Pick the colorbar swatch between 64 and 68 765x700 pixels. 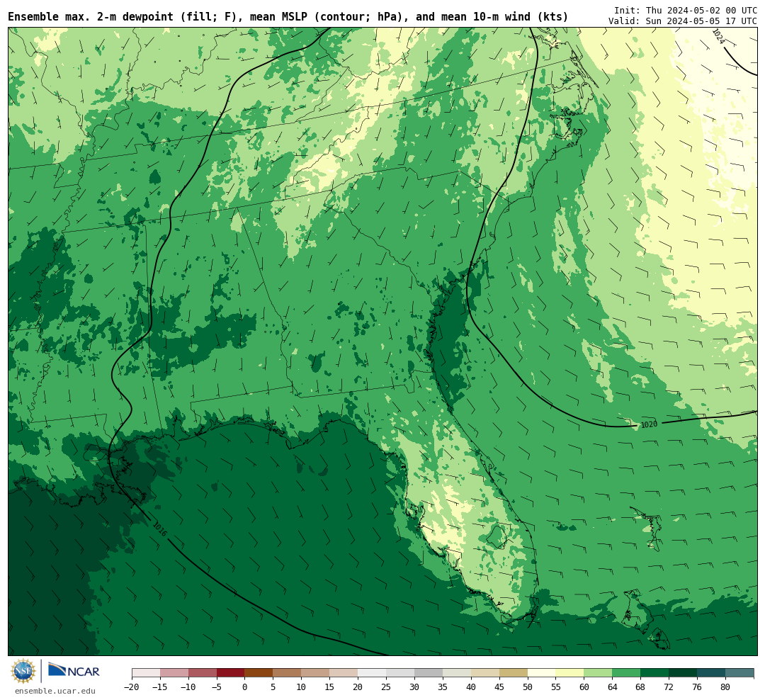[626, 673]
